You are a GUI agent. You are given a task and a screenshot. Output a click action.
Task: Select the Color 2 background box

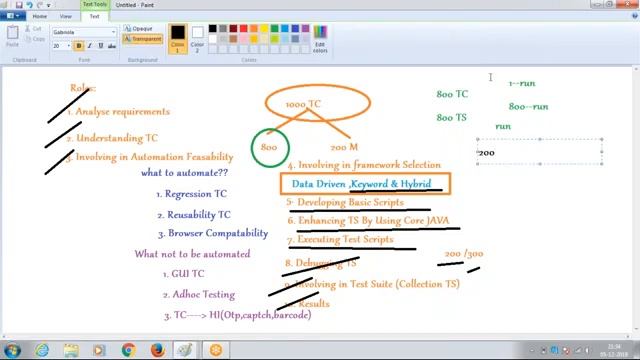click(x=198, y=39)
